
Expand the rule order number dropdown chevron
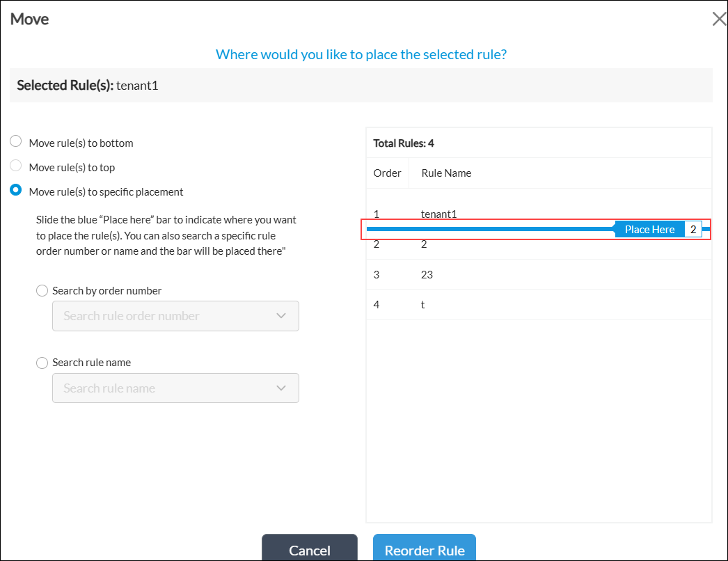pos(281,316)
